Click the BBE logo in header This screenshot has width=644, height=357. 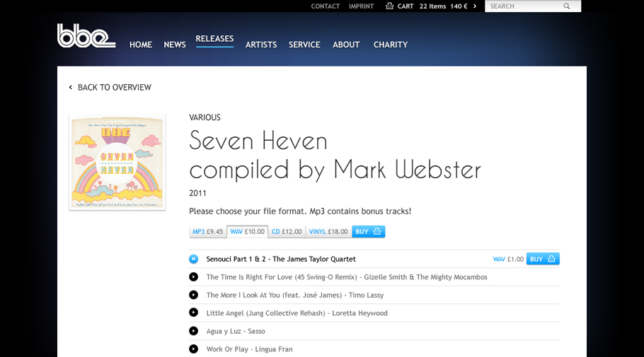point(86,36)
